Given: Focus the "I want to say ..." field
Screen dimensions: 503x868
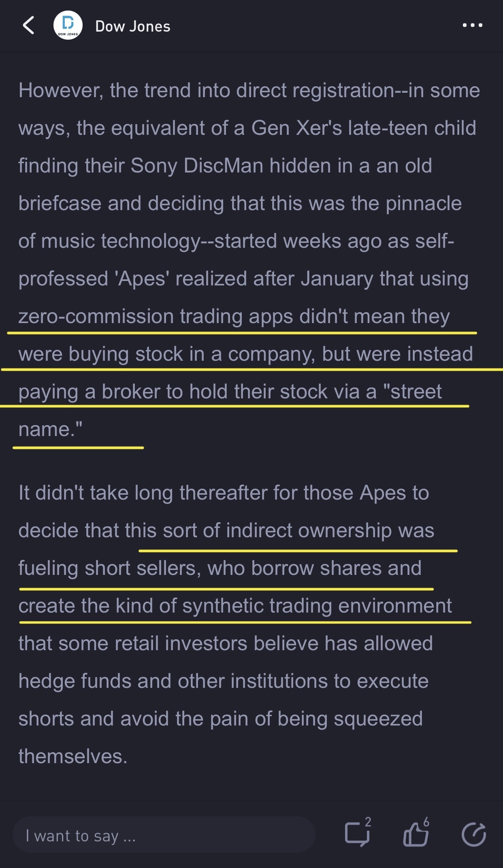Looking at the screenshot, I should pos(164,835).
